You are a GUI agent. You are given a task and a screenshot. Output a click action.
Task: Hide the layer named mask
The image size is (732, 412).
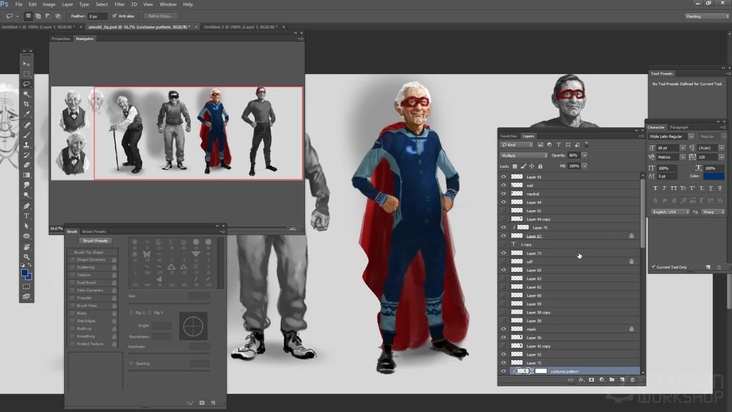(503, 328)
